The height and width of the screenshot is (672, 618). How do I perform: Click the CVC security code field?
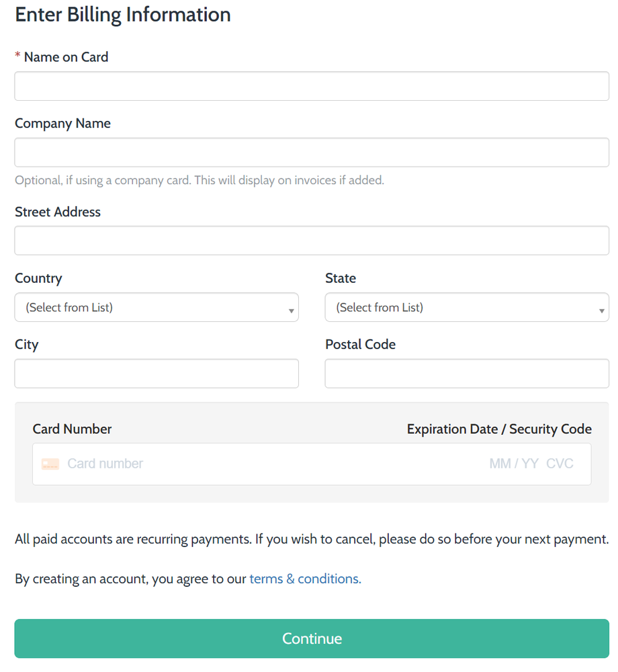coord(560,464)
